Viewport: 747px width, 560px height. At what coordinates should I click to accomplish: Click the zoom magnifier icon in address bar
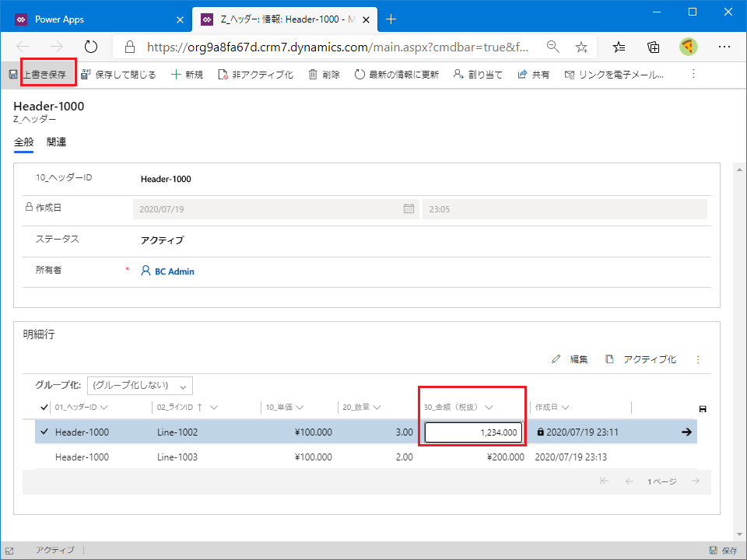[552, 47]
